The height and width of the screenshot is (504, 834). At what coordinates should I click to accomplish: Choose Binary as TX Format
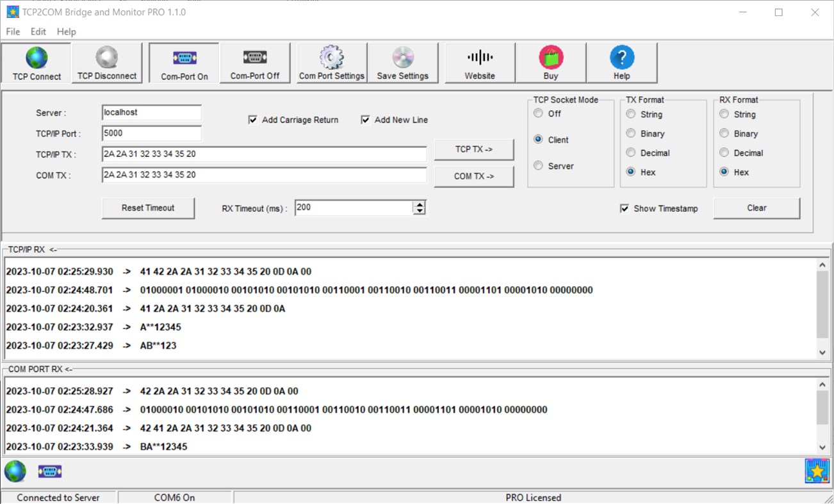630,133
